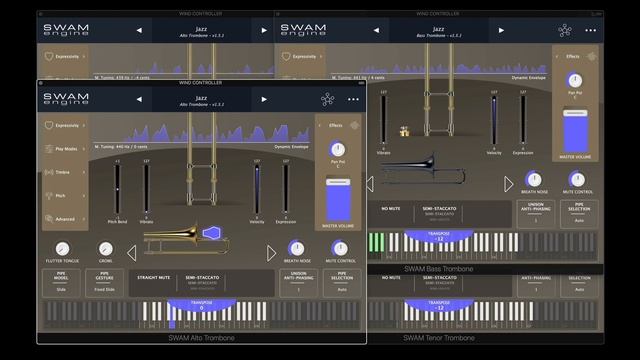640x360 pixels.
Task: Click Breath Noise knob in Bass Trombone window
Action: [x=534, y=179]
